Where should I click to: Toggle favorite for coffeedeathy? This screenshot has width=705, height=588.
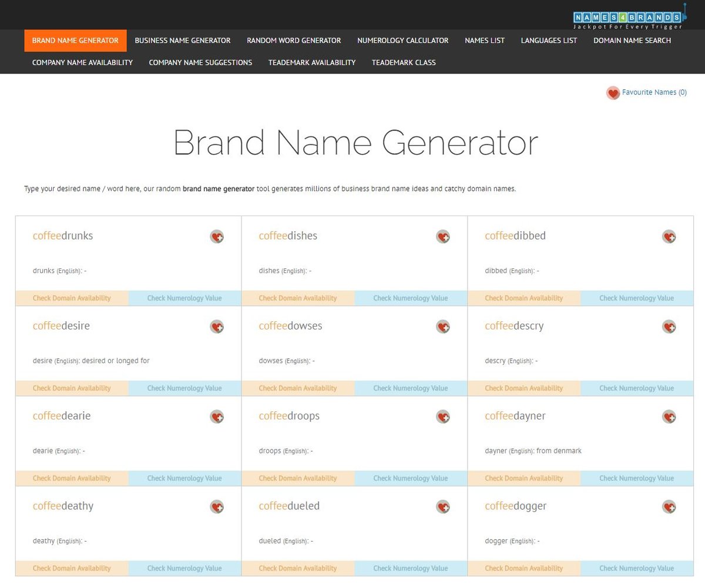click(216, 506)
